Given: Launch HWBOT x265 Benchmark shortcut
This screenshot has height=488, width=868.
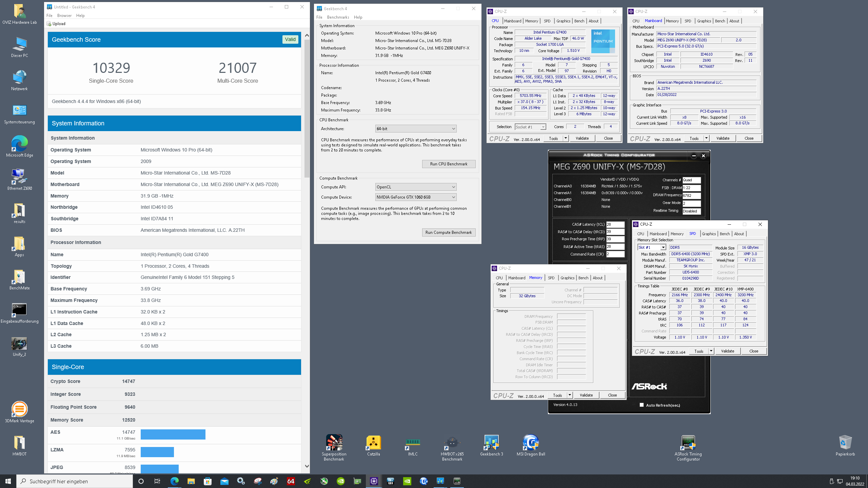Looking at the screenshot, I should pos(452,448).
